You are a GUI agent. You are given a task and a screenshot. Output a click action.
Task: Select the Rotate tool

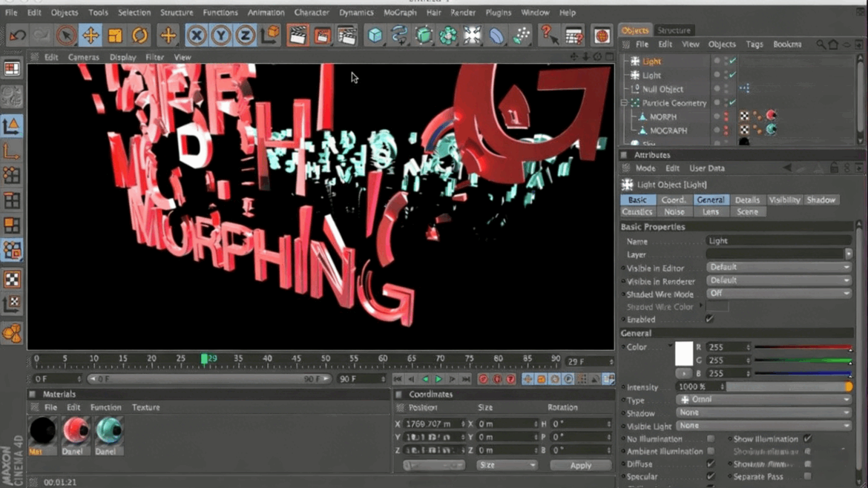tap(141, 35)
